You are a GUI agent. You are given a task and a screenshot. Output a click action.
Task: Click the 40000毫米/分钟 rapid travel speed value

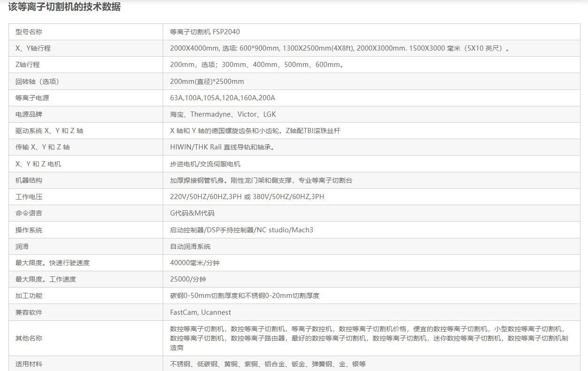pyautogui.click(x=195, y=263)
